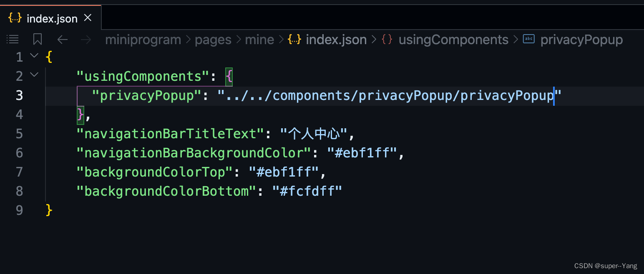
Task: Click line number 5 in the gutter
Action: pos(20,134)
